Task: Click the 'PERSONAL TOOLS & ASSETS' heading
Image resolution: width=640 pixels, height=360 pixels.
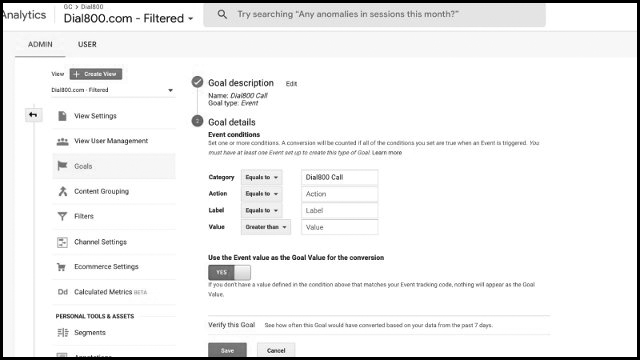Action: tap(95, 316)
